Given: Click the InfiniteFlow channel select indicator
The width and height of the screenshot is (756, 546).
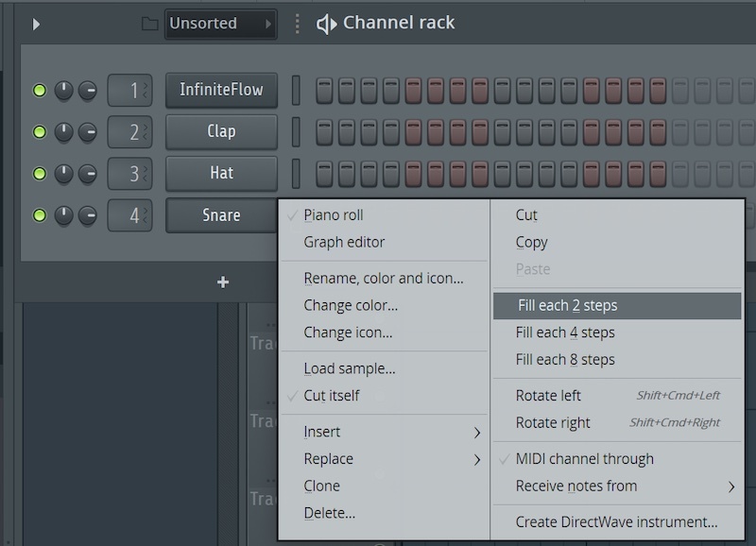Looking at the screenshot, I should coord(296,91).
